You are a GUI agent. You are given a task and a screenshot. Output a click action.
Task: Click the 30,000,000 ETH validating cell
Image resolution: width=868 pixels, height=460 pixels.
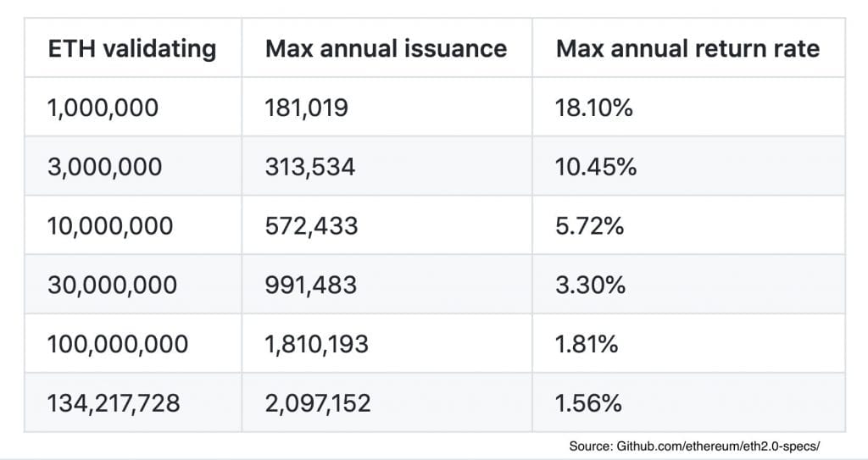[113, 285]
